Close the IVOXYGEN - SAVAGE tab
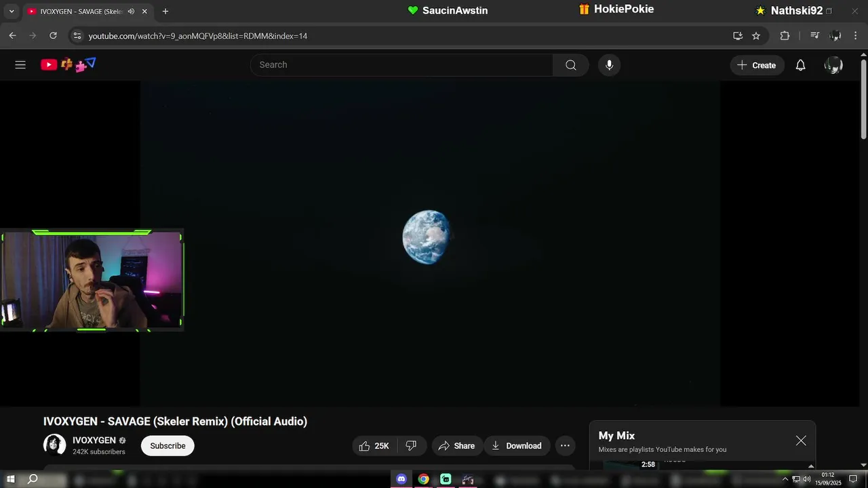Image resolution: width=868 pixels, height=488 pixels. (144, 12)
